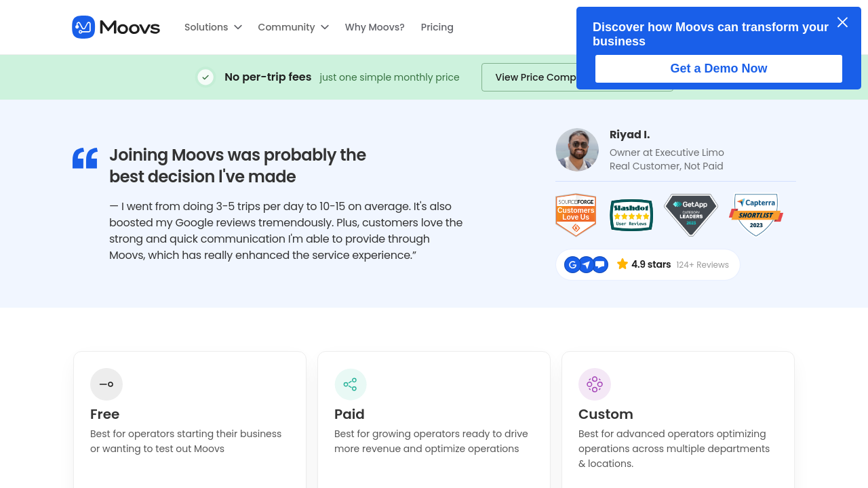Click the Custom plan purple icon

(595, 384)
